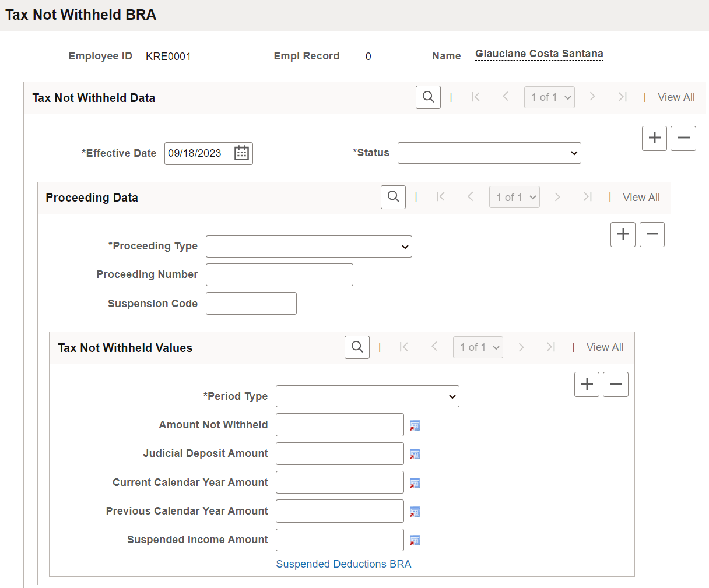Open Tax Not Withheld Data row selector

tap(549, 97)
